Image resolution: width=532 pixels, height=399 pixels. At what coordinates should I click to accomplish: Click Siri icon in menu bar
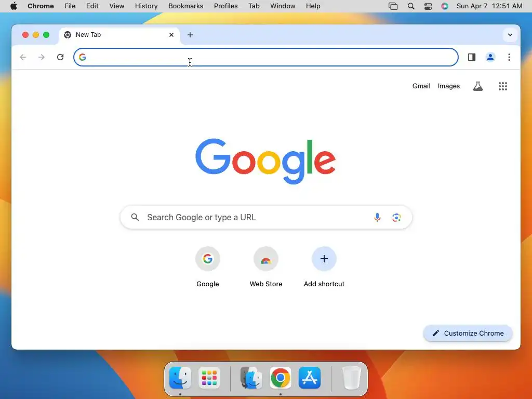[x=445, y=6]
